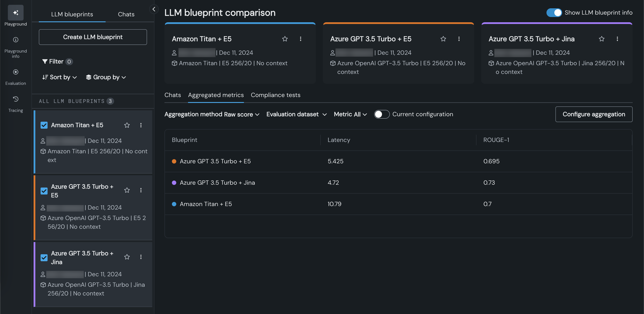Click the Latency column header
This screenshot has height=314, width=644.
339,140
